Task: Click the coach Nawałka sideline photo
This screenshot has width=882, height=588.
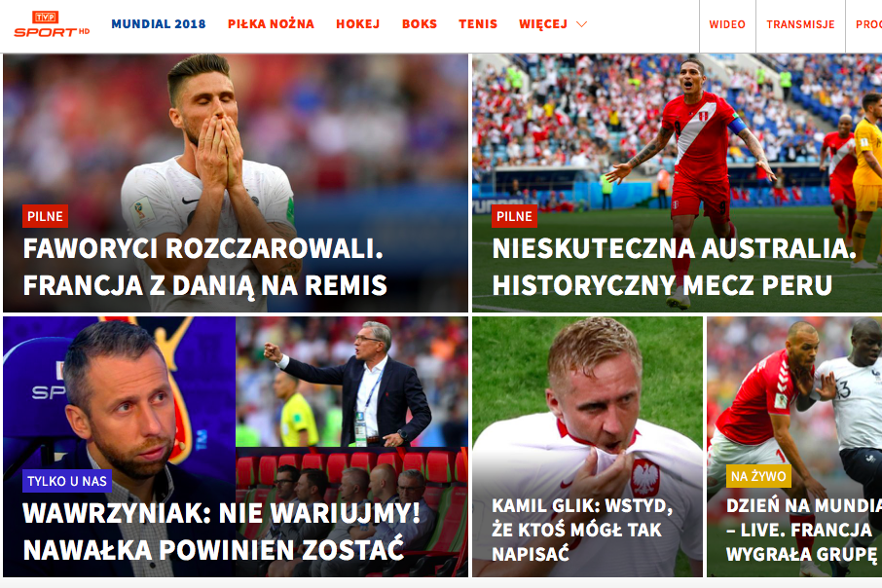Action: [x=351, y=382]
